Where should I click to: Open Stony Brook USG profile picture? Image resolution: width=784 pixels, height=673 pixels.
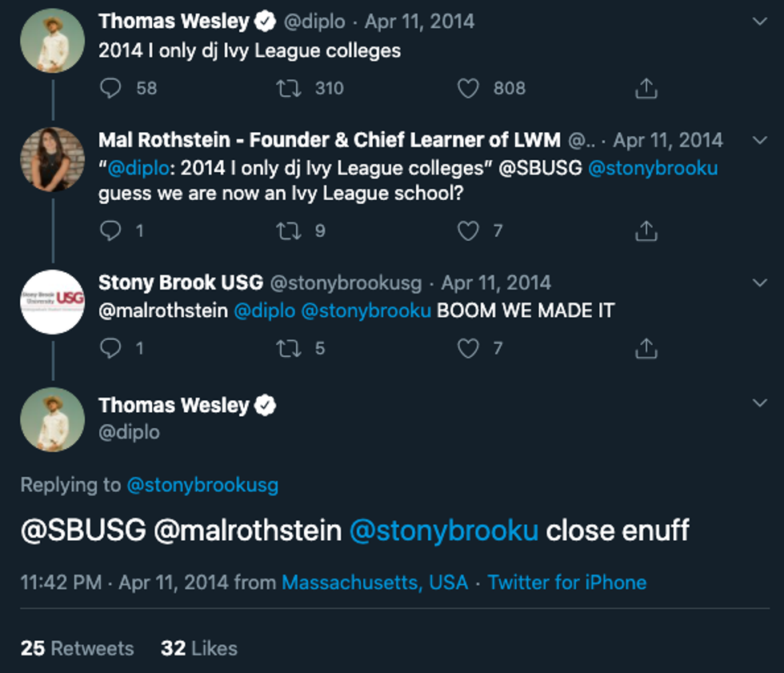pos(53,302)
